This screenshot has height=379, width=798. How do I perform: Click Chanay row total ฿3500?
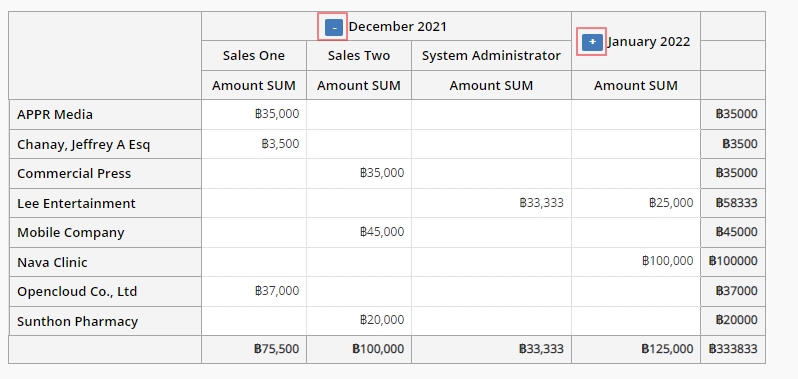point(733,144)
